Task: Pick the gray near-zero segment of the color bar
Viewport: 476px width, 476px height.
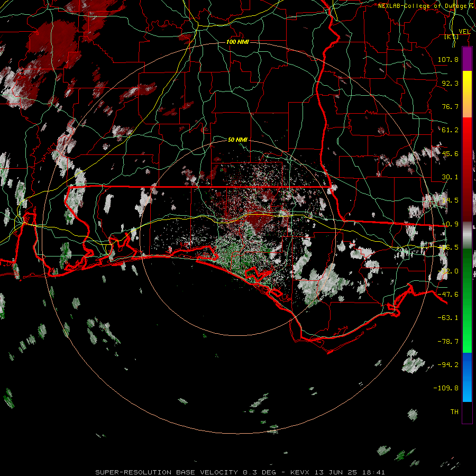Action: (x=467, y=234)
